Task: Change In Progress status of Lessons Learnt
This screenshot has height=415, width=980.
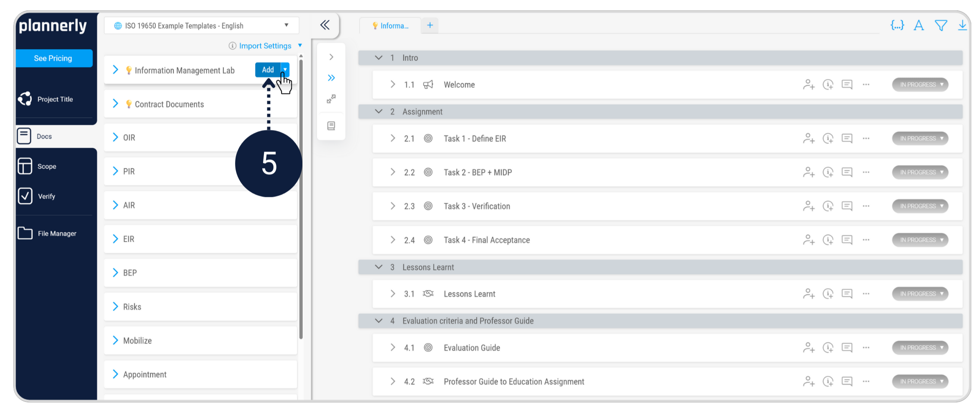Action: pyautogui.click(x=920, y=294)
